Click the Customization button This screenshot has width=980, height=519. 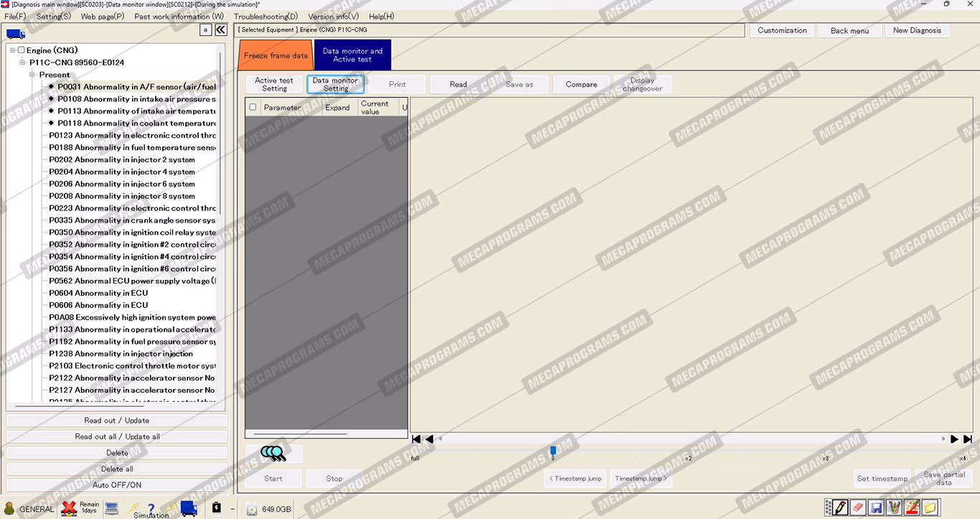782,30
